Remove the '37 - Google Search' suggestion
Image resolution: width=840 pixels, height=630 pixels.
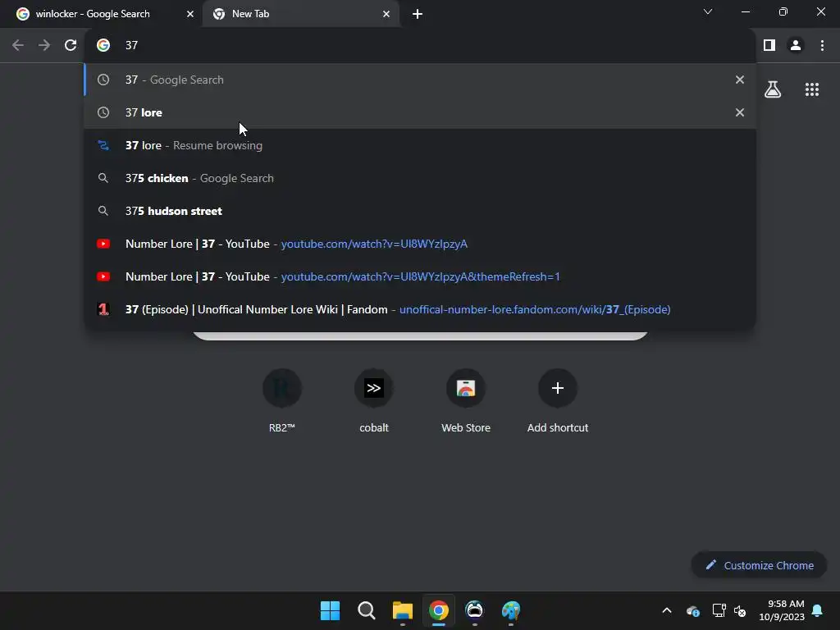(740, 80)
